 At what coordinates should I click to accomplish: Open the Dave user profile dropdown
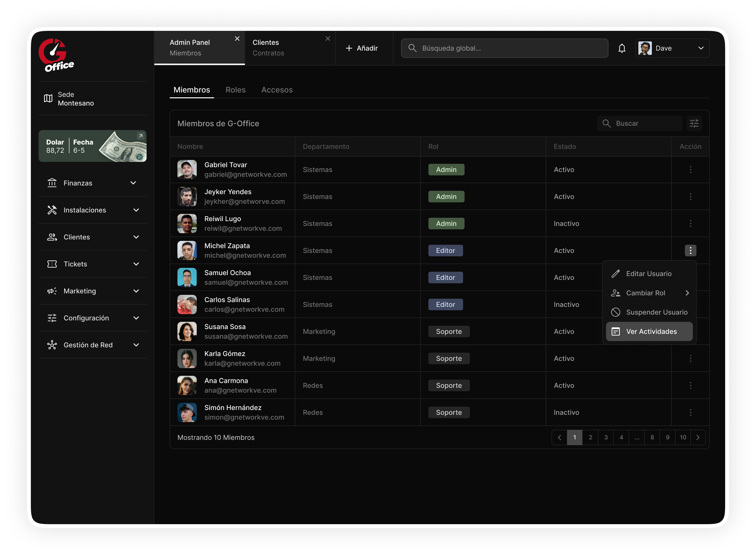tap(672, 48)
